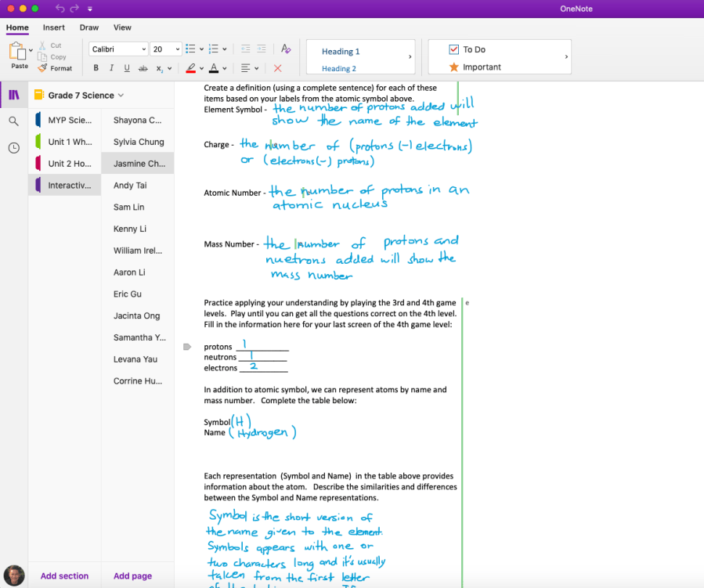704x588 pixels.
Task: Open Andy Tai's page in list
Action: coord(129,186)
